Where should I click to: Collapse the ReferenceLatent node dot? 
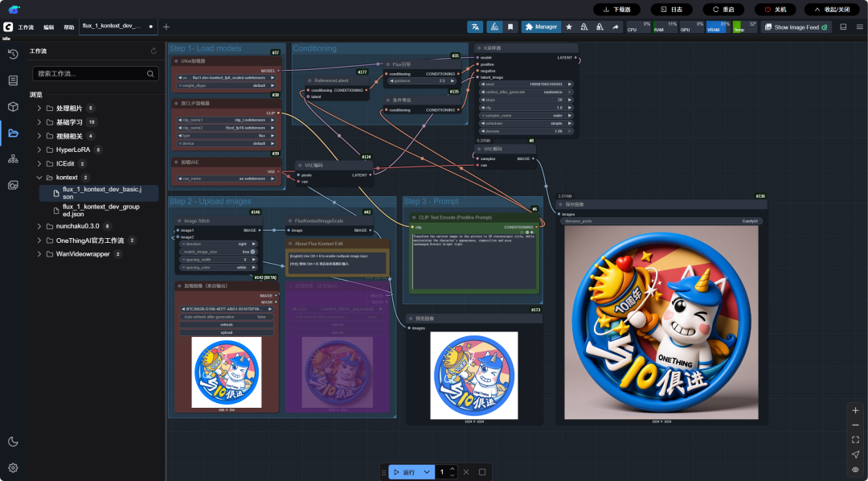[309, 80]
